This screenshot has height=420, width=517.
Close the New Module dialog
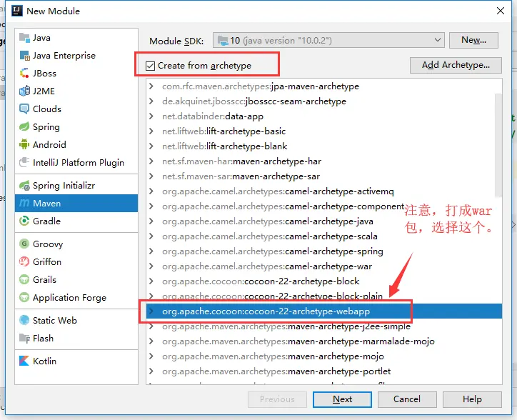[x=500, y=11]
